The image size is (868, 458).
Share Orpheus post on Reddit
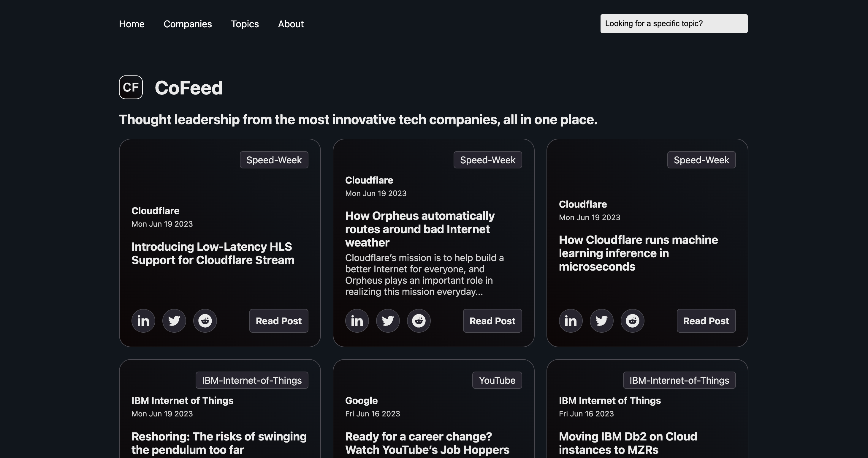pyautogui.click(x=419, y=321)
